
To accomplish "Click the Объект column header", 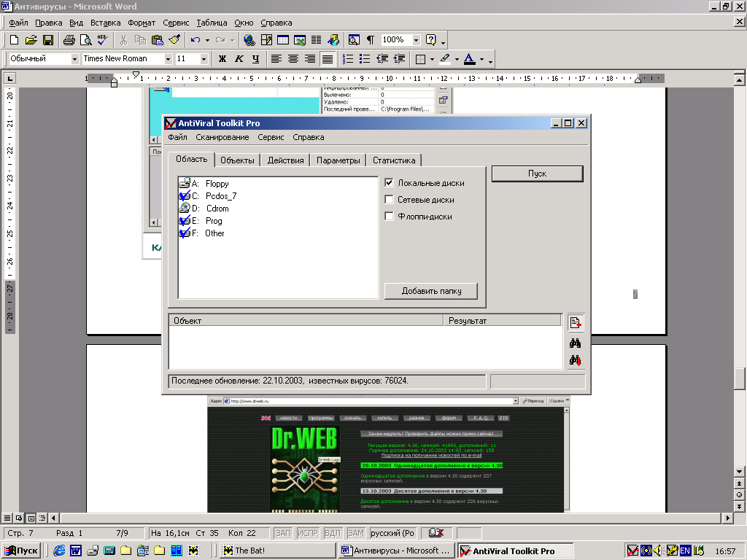I will 306,321.
